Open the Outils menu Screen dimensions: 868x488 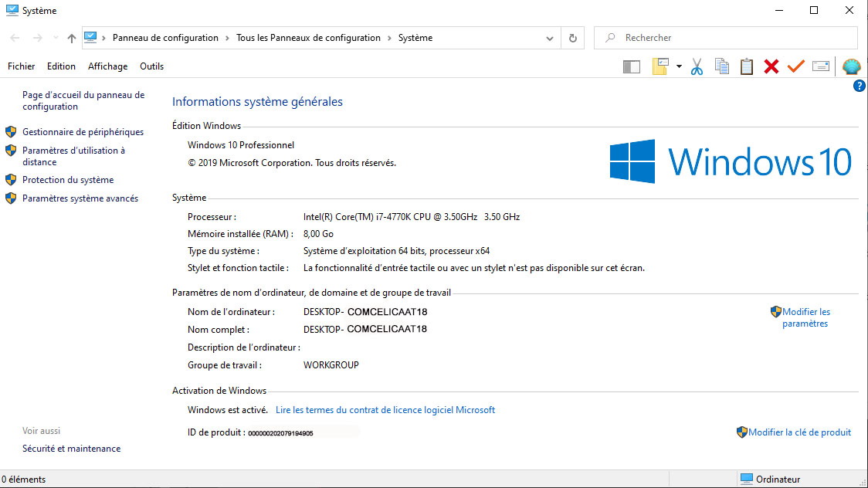tap(151, 66)
